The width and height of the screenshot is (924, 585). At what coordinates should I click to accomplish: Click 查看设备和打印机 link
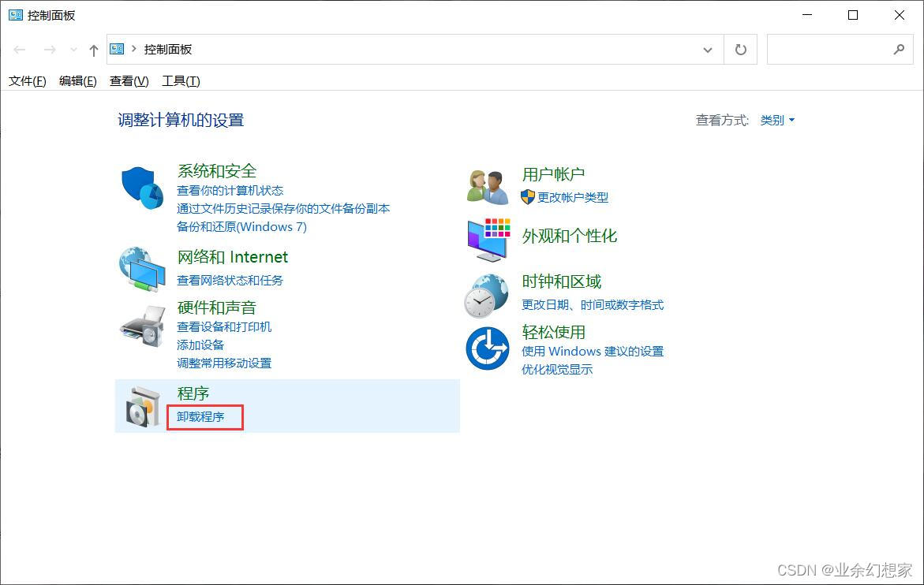pos(224,327)
